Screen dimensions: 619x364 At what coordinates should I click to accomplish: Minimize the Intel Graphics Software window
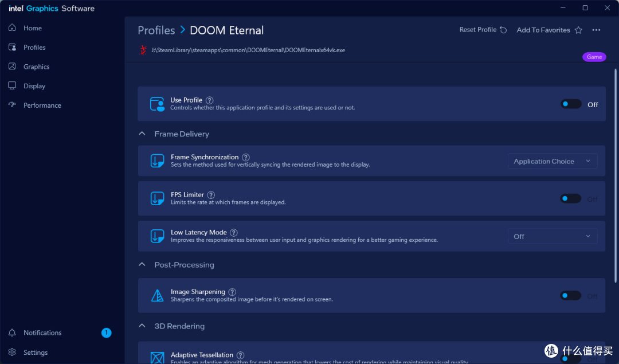click(563, 8)
